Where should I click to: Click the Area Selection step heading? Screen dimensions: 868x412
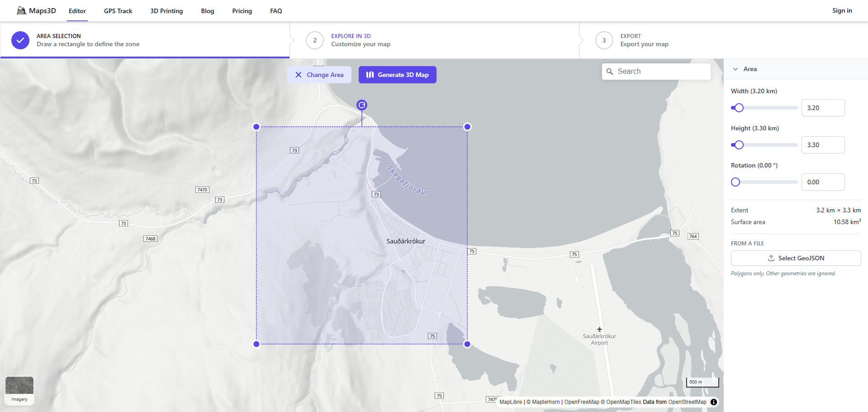(59, 36)
